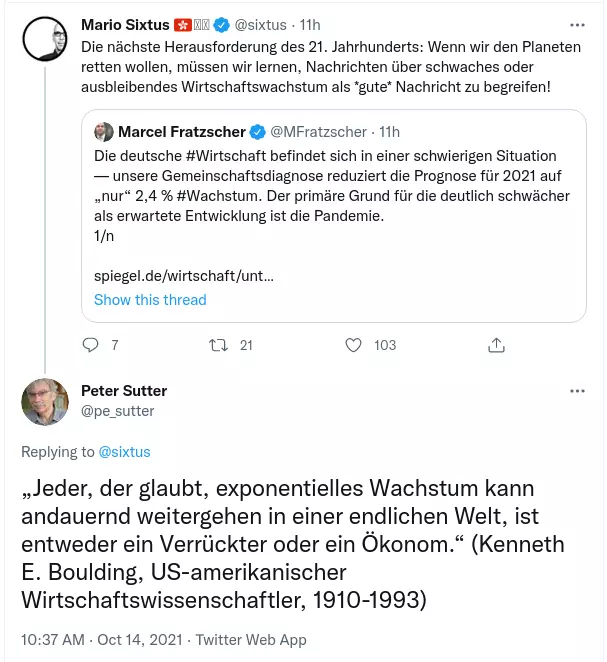Open the #Wirtschaft hashtag
607x662 pixels.
pos(226,156)
